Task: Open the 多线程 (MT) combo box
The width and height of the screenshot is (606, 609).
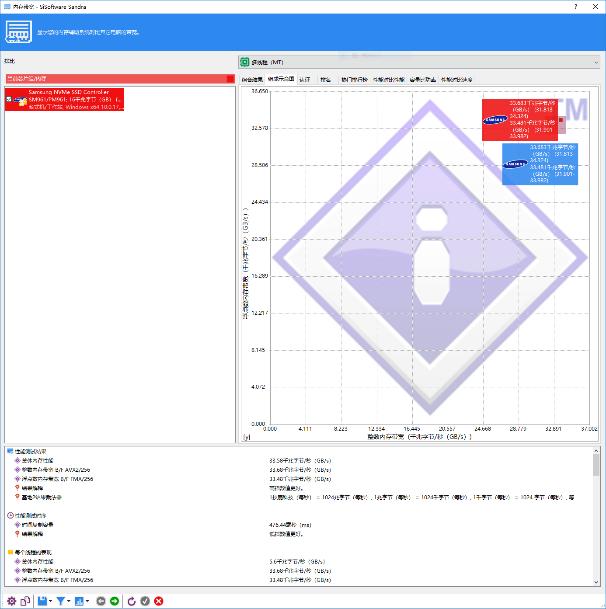Action: pyautogui.click(x=420, y=61)
